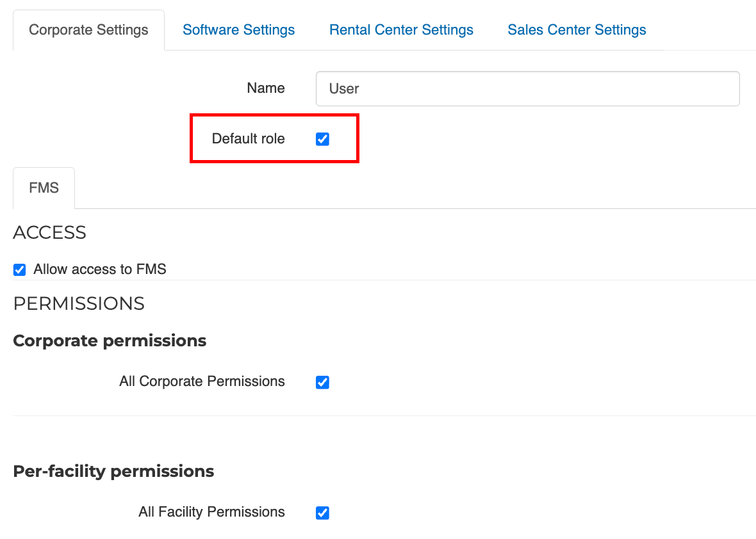Disable the All Corporate Permissions checkbox
The height and width of the screenshot is (539, 756).
click(322, 382)
